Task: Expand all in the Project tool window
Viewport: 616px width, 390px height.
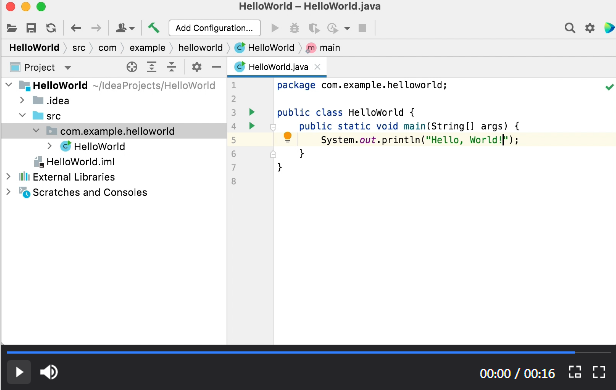Action: pos(152,67)
